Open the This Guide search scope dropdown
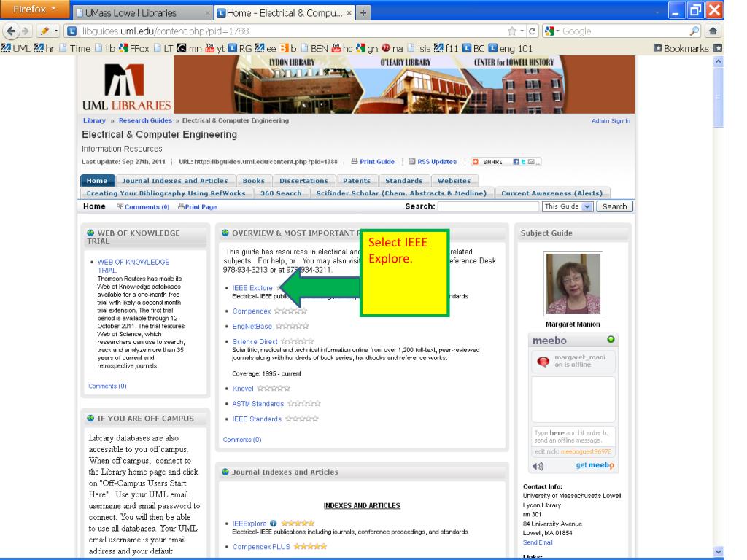 tap(568, 206)
